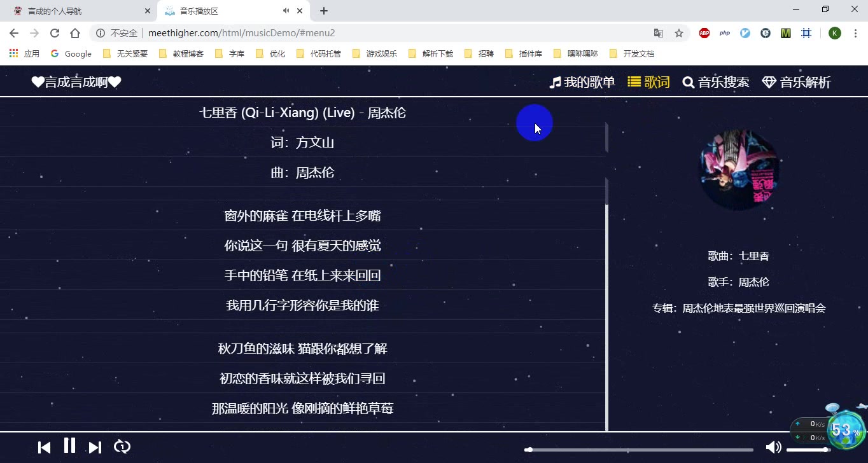Click lyric line 那温暖的阳光 像刚摘的鲜艳草莓
Viewport: 868px width, 463px height.
tap(302, 408)
